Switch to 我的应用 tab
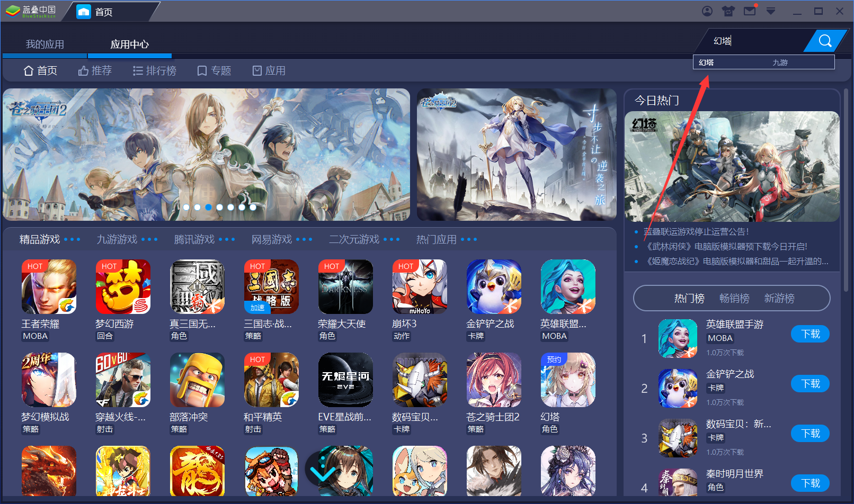Viewport: 854px width, 504px height. click(x=45, y=44)
